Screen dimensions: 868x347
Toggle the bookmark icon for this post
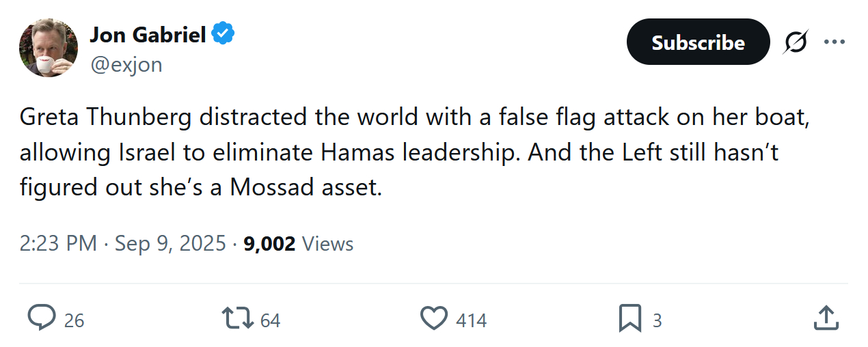[629, 318]
